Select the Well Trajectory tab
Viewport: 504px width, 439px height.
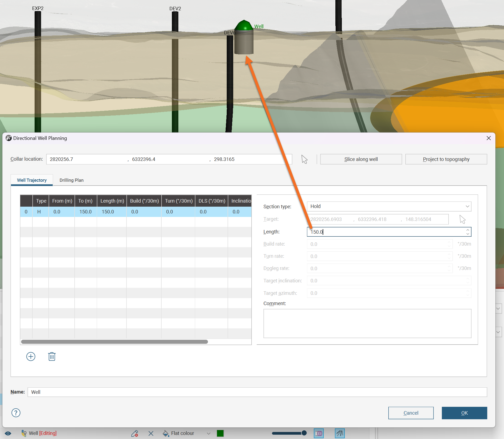pyautogui.click(x=32, y=180)
